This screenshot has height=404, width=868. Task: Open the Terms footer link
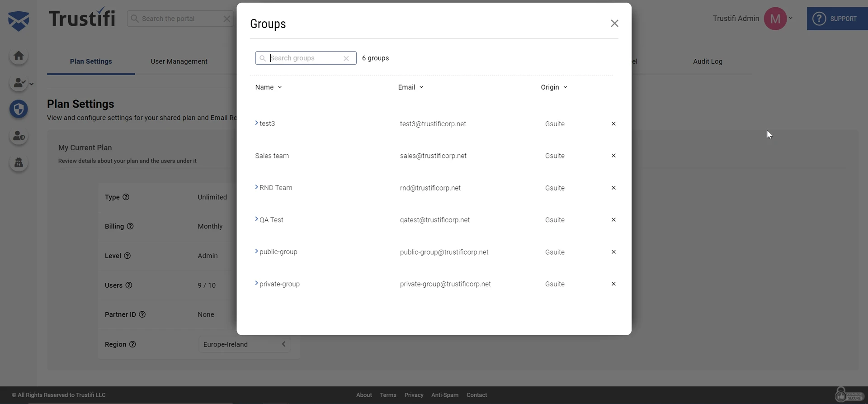[x=388, y=395]
